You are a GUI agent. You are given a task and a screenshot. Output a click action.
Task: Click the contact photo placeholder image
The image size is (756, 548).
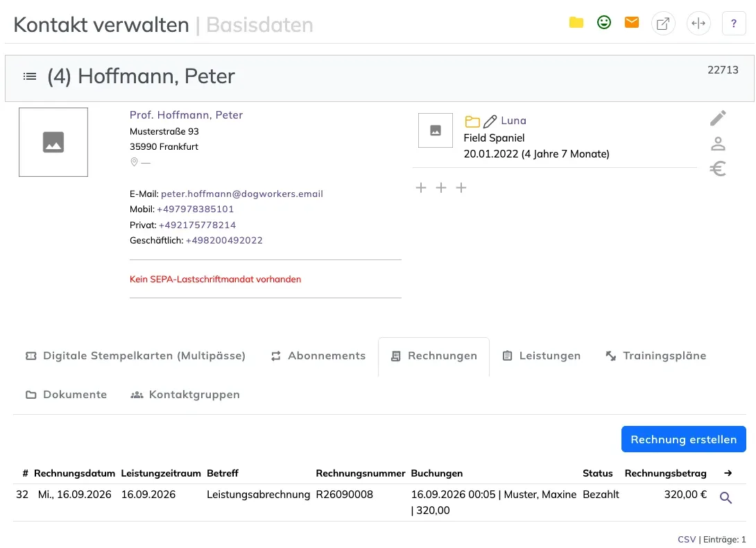click(x=53, y=142)
